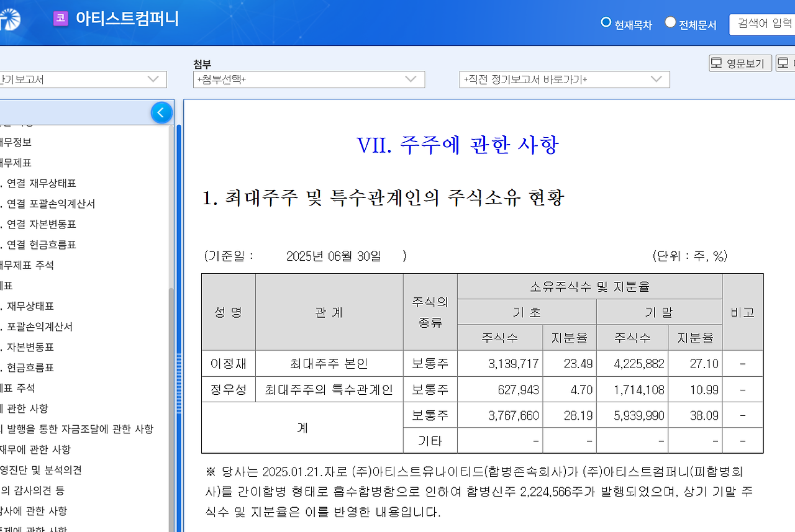Click the 23.49 ownership percentage cell
795x532 pixels.
pos(570,364)
